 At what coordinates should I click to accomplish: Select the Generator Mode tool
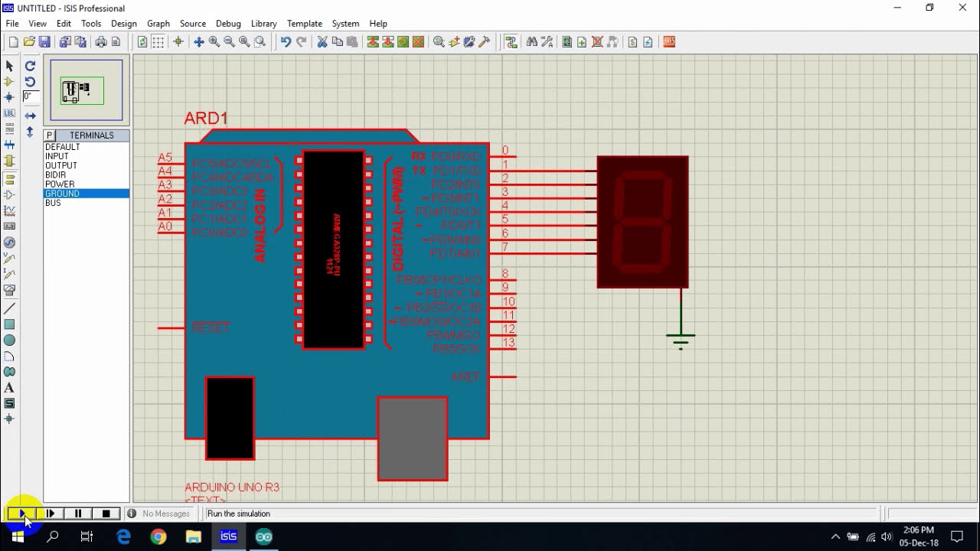coord(9,243)
